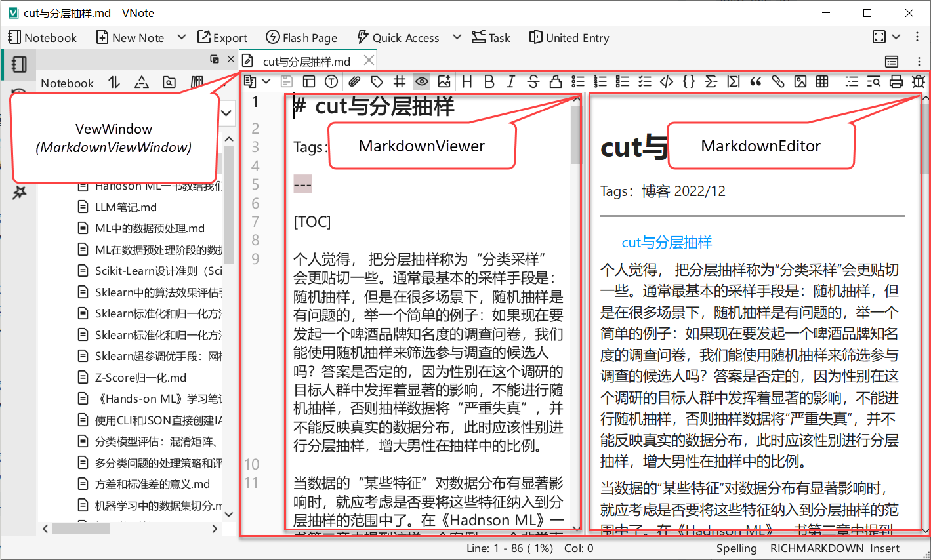The image size is (931, 560).
Task: Insert inline code with the </> icon
Action: [x=667, y=81]
